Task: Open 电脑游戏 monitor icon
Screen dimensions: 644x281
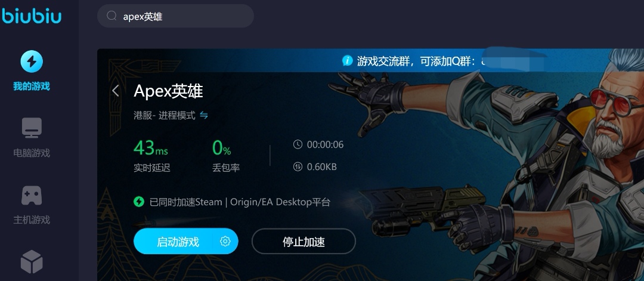Action: pyautogui.click(x=32, y=128)
